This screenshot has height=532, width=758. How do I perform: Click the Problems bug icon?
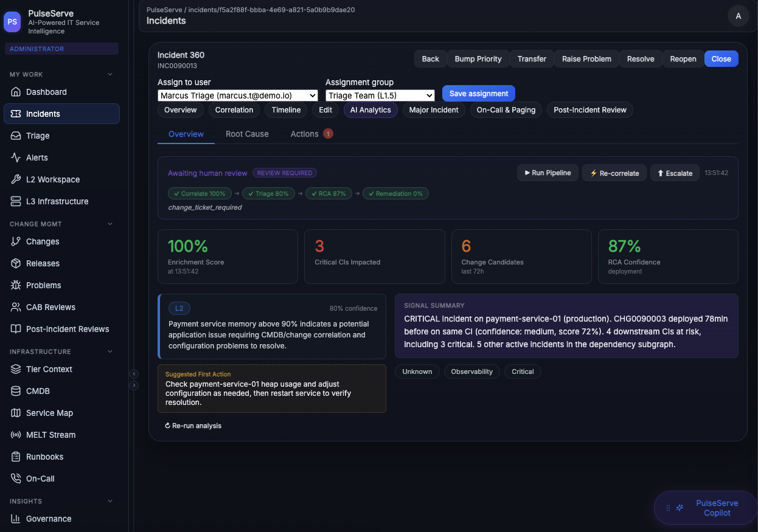pyautogui.click(x=16, y=285)
